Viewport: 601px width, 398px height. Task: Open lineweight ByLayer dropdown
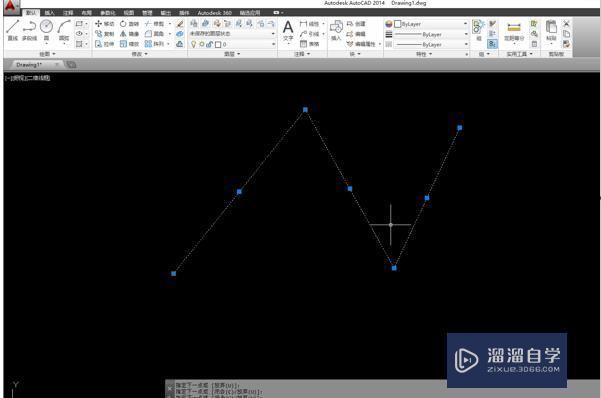pyautogui.click(x=431, y=34)
